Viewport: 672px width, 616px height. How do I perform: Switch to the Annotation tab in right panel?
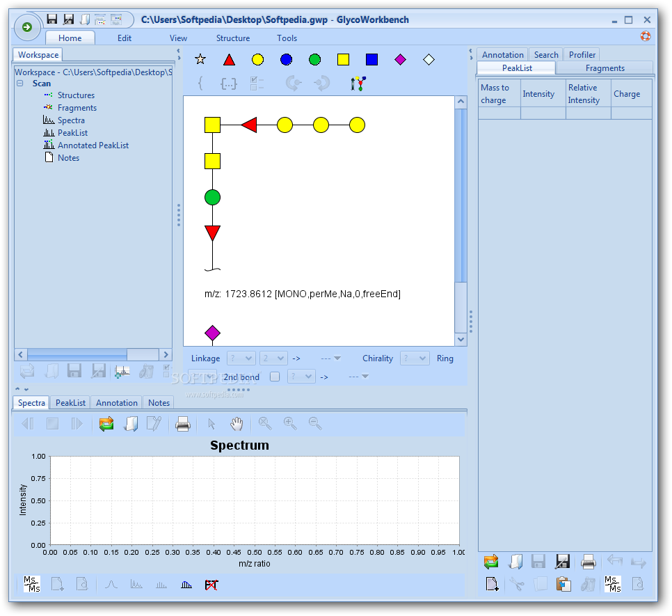coord(502,54)
